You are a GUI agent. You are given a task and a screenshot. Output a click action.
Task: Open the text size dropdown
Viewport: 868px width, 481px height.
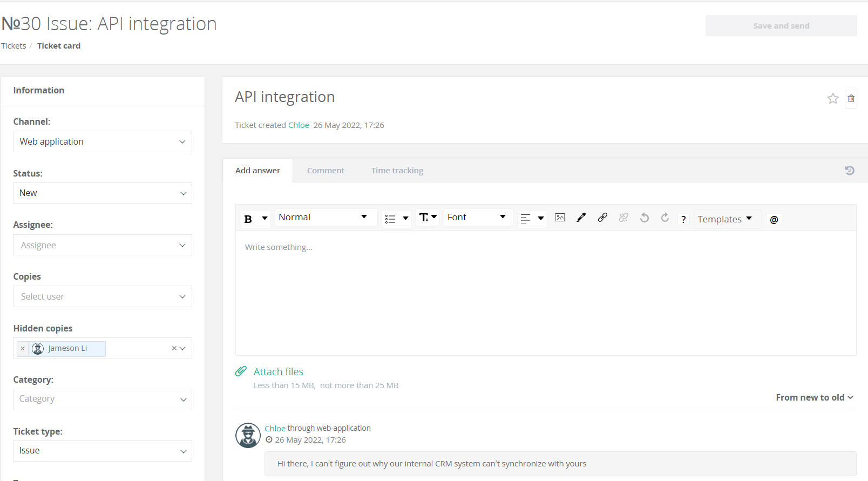(x=428, y=217)
